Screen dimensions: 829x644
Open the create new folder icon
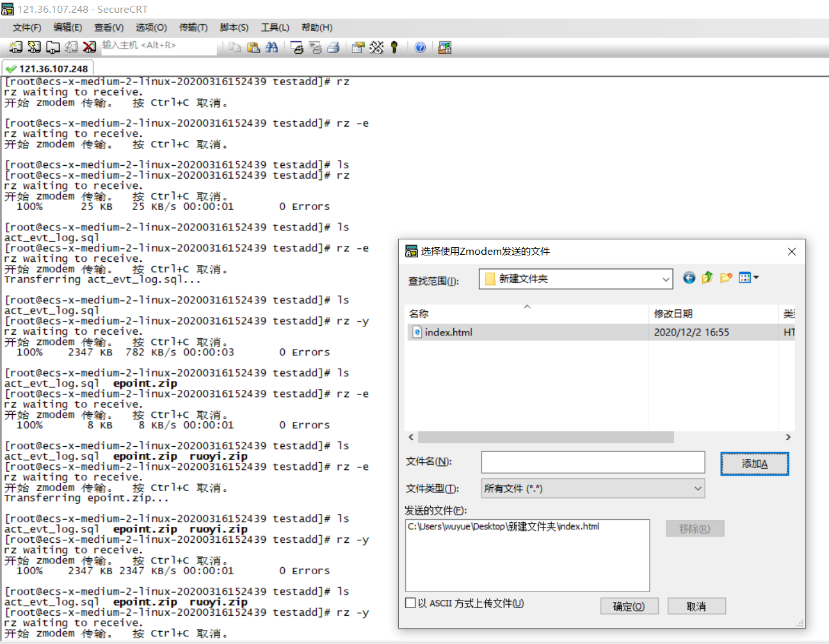(x=725, y=277)
